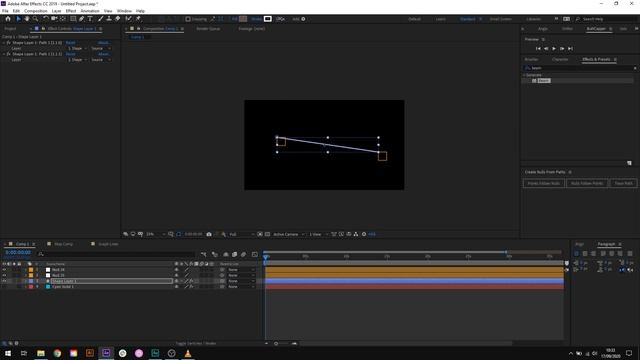
Task: Select the Clone Stamp tool
Action: click(x=109, y=19)
